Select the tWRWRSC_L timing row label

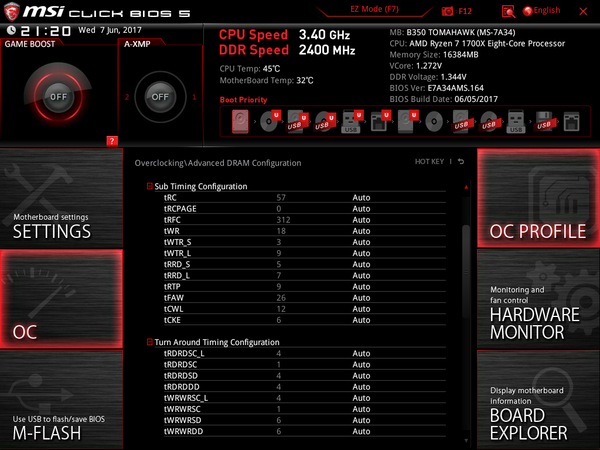click(186, 398)
